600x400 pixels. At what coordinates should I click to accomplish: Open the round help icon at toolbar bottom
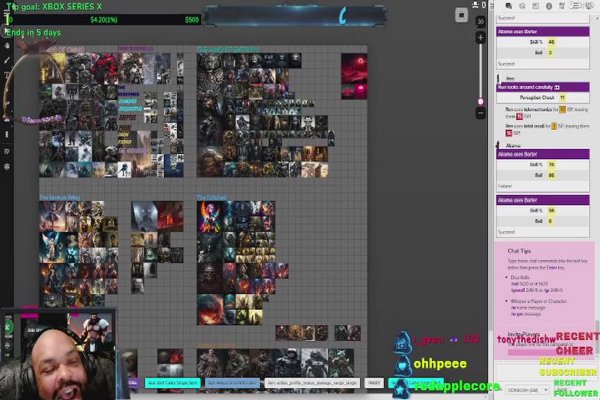[x=7, y=167]
